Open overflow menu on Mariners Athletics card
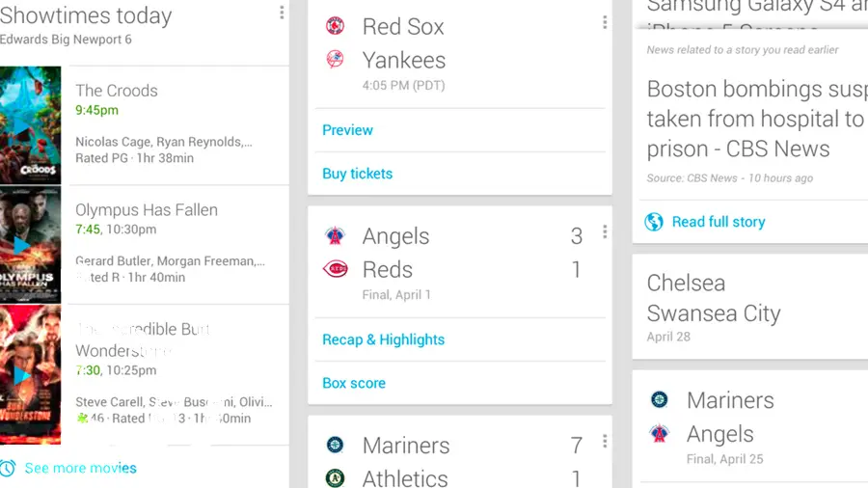 (605, 441)
